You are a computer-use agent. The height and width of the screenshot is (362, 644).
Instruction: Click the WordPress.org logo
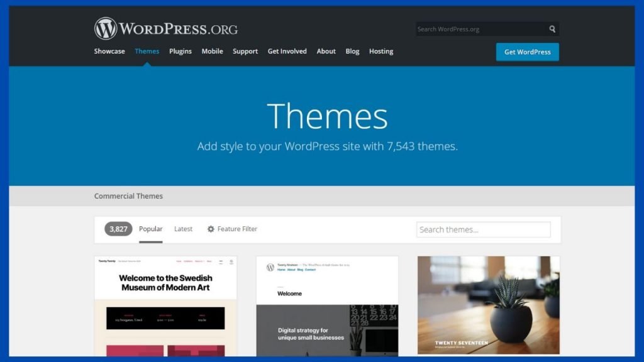(x=166, y=28)
